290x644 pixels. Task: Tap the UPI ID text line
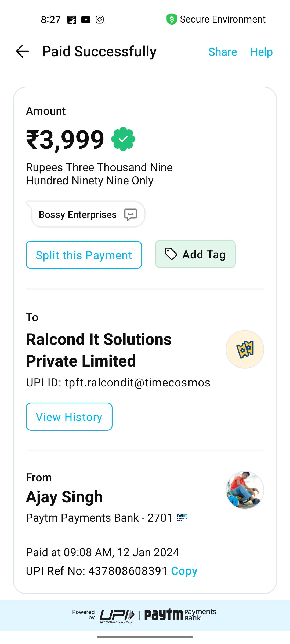point(118,383)
